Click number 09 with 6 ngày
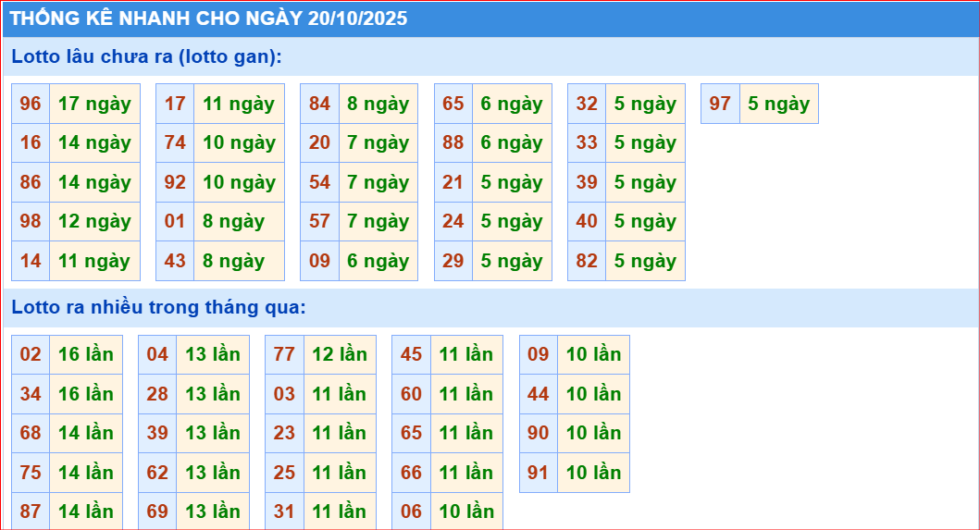Viewport: 980px width, 530px height. click(x=319, y=261)
